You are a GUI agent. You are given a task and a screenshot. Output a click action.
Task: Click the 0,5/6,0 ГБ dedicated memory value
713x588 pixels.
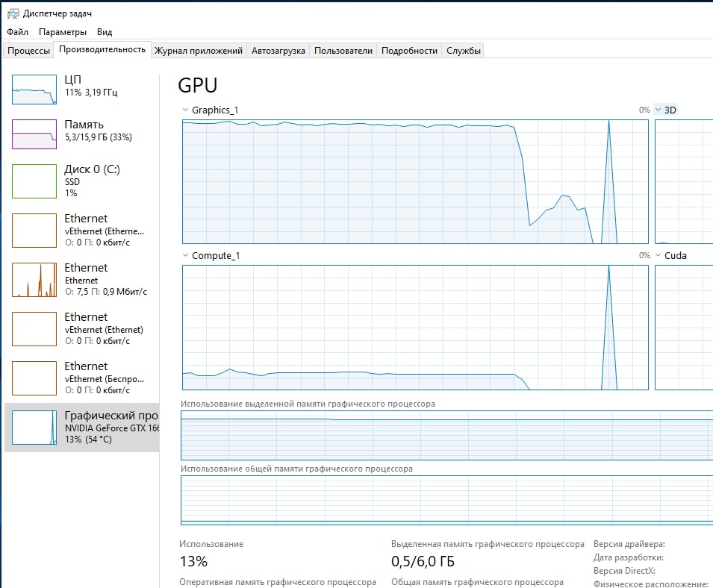click(x=423, y=562)
